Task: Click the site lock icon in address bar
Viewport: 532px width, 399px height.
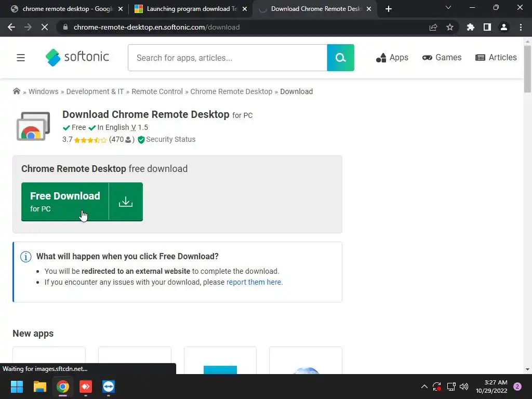Action: 65,27
